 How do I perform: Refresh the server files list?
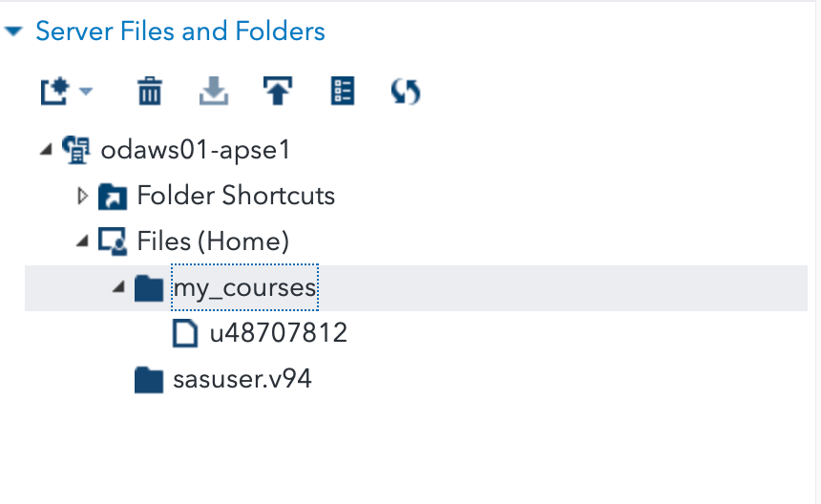(x=406, y=92)
